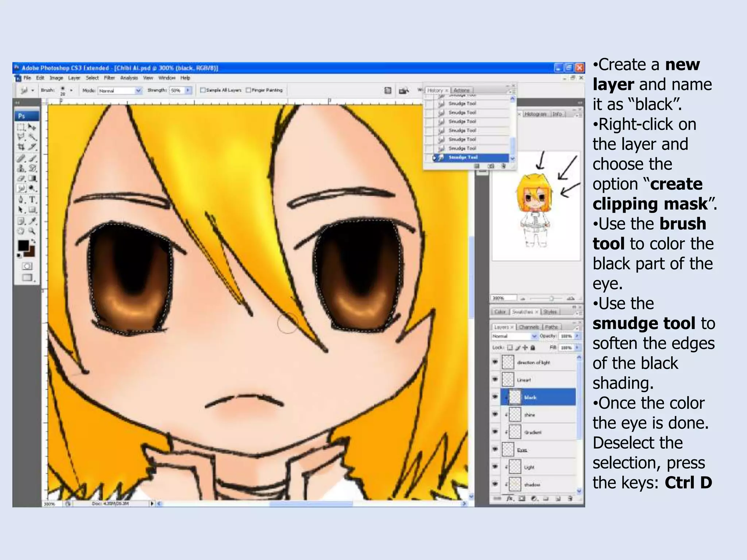Select the Shape tool
The height and width of the screenshot is (560, 747).
click(32, 210)
